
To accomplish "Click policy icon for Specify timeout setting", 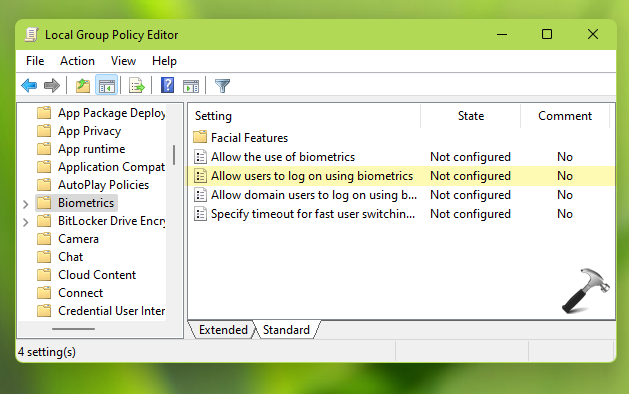I will coord(200,214).
